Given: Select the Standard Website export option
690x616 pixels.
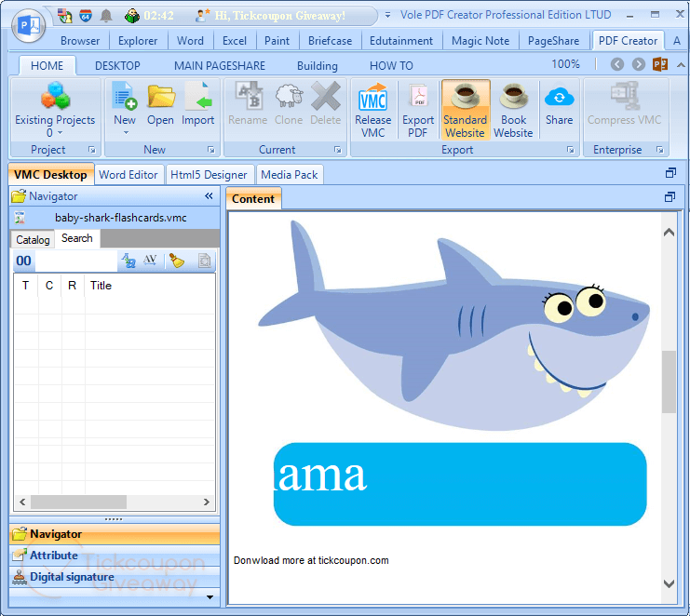Looking at the screenshot, I should click(466, 110).
